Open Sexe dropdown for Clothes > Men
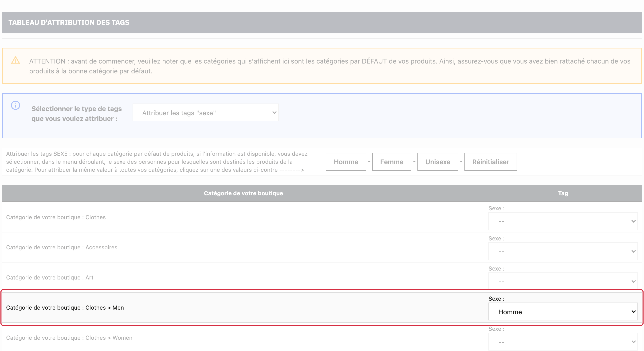Image resolution: width=644 pixels, height=351 pixels. point(563,311)
